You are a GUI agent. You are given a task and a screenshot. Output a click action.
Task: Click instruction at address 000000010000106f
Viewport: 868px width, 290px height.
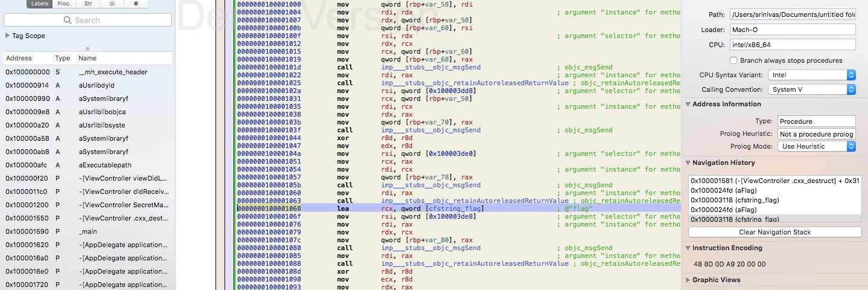tap(458, 216)
